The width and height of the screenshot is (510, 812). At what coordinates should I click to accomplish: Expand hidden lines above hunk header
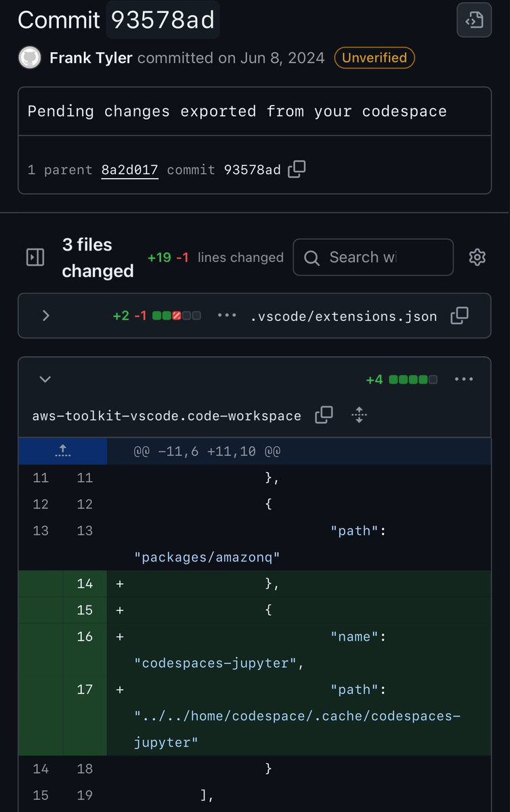tap(63, 451)
